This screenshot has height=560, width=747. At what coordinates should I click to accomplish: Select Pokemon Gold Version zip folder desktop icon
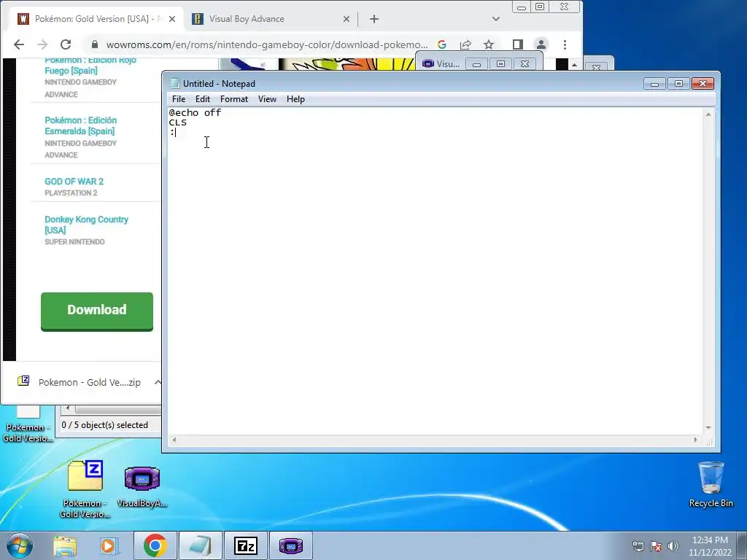tap(85, 489)
